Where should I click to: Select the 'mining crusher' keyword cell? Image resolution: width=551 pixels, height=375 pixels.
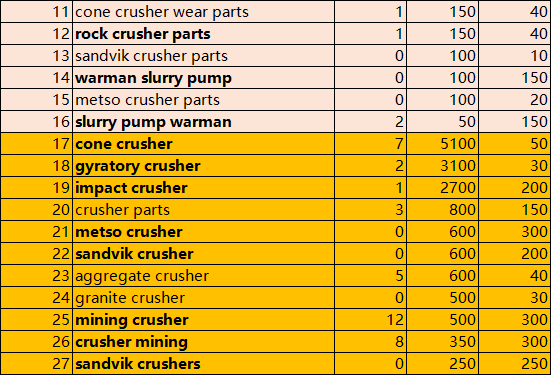[203, 320]
